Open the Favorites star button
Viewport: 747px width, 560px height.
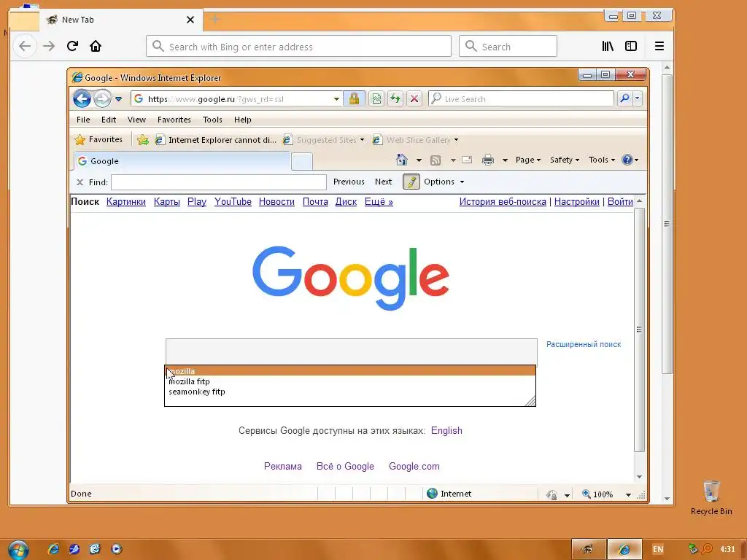point(99,139)
